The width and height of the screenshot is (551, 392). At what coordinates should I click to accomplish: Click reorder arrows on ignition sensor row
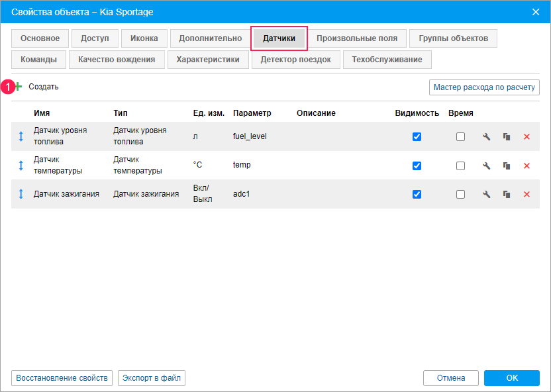pos(21,194)
